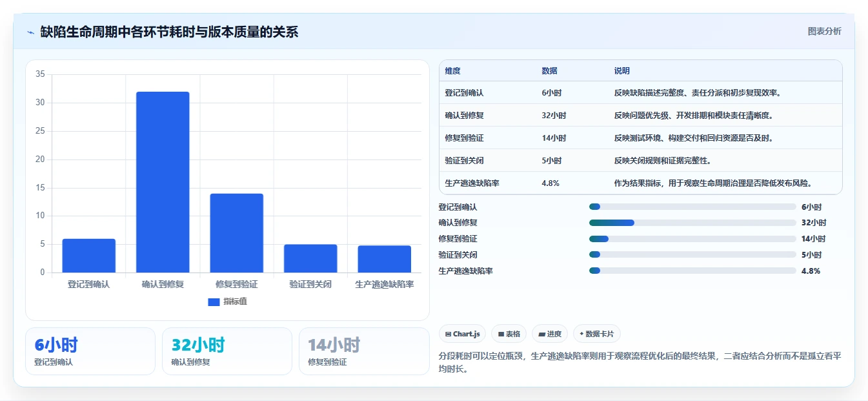Click the 说明 column header

click(x=622, y=71)
